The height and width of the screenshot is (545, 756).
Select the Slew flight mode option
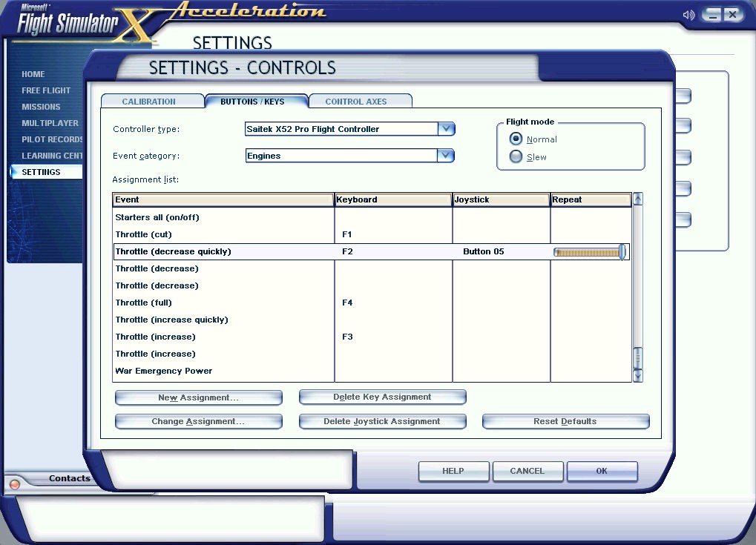coord(516,156)
